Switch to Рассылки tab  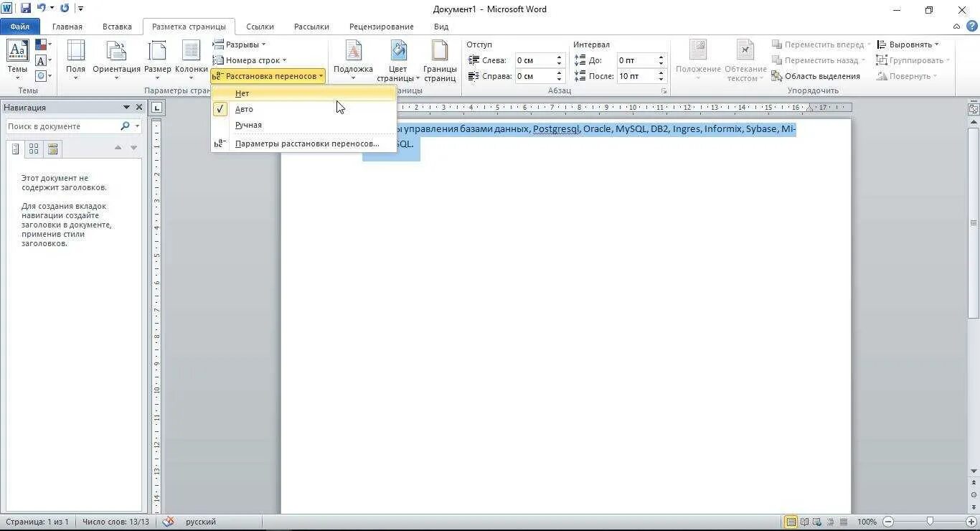(311, 27)
